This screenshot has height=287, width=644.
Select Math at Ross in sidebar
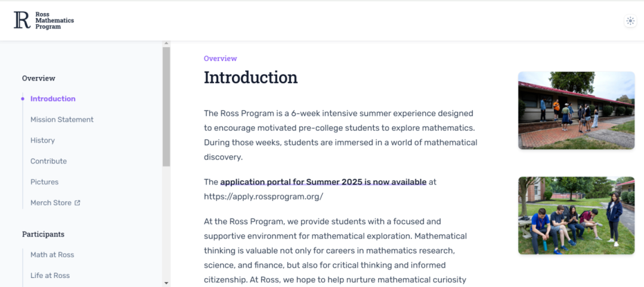point(52,255)
